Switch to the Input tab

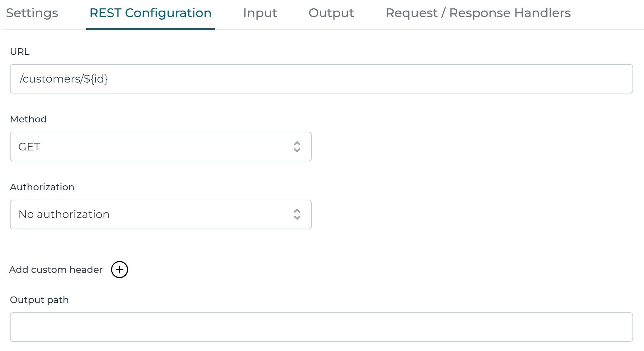260,13
